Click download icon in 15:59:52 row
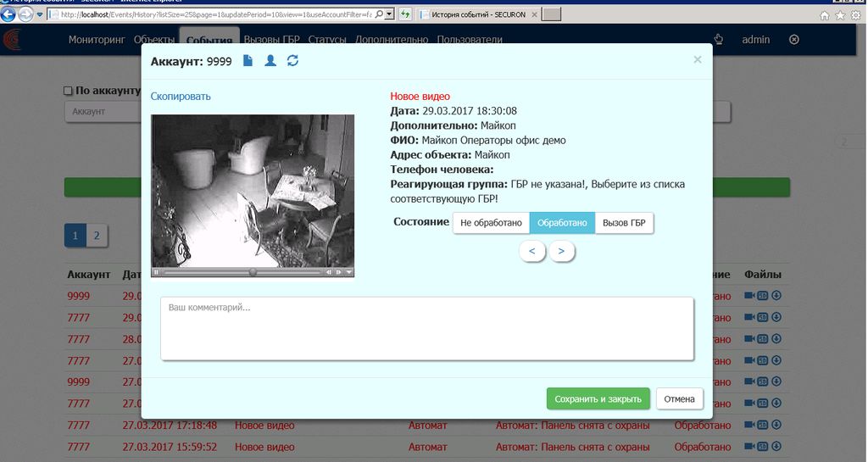 (776, 447)
